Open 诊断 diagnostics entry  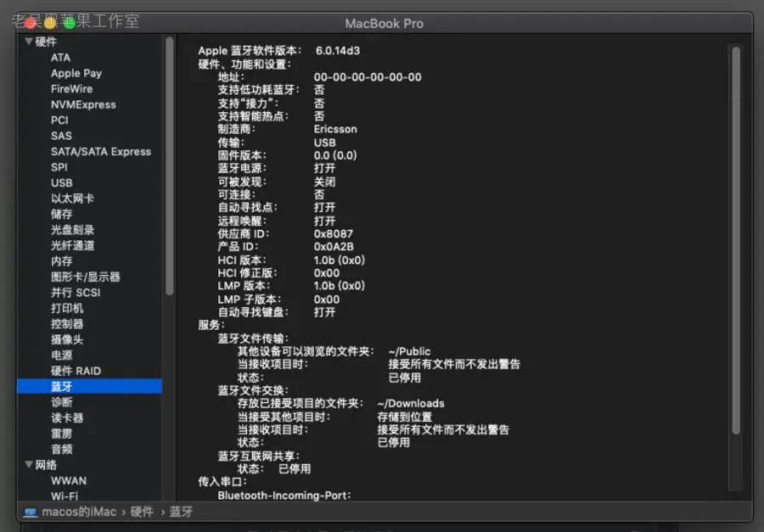tap(61, 402)
